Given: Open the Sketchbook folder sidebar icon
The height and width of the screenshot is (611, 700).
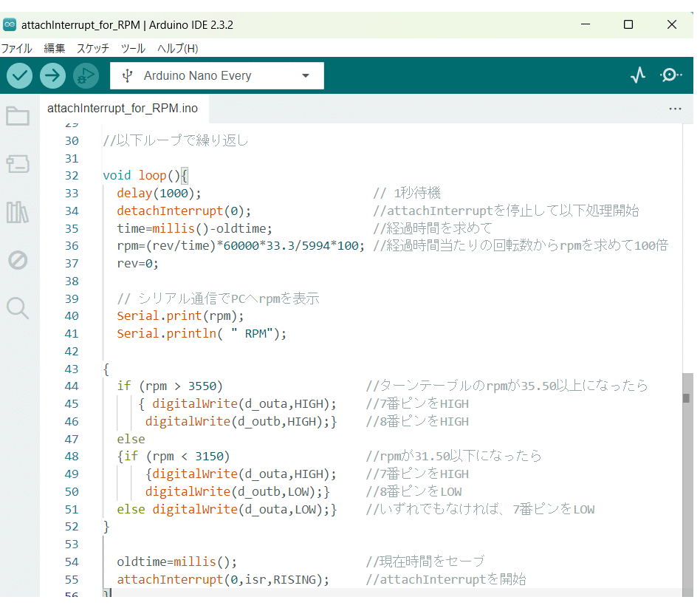Looking at the screenshot, I should (x=18, y=116).
